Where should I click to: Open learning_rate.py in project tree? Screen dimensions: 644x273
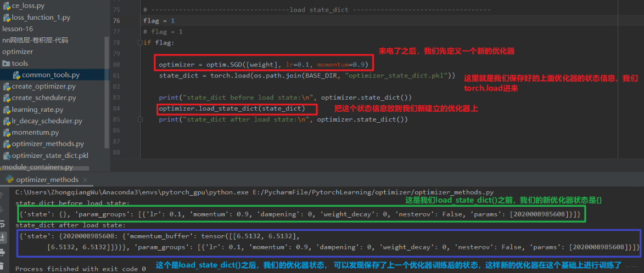(37, 110)
